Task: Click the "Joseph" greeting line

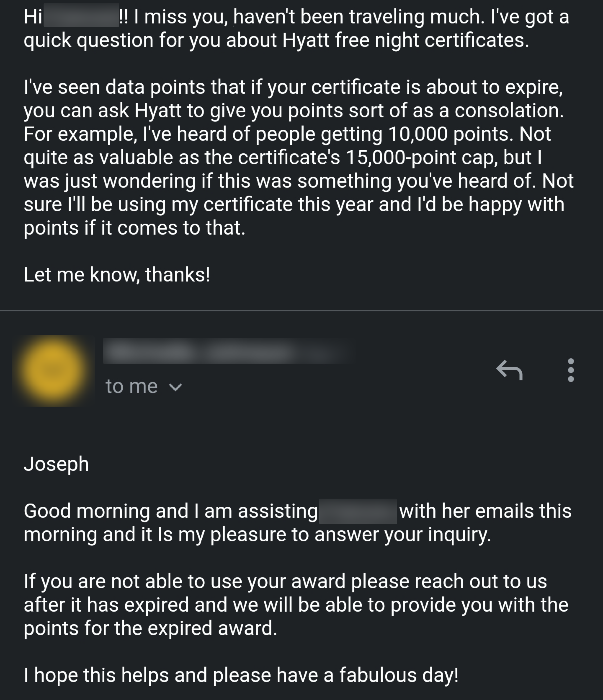Action: tap(56, 464)
